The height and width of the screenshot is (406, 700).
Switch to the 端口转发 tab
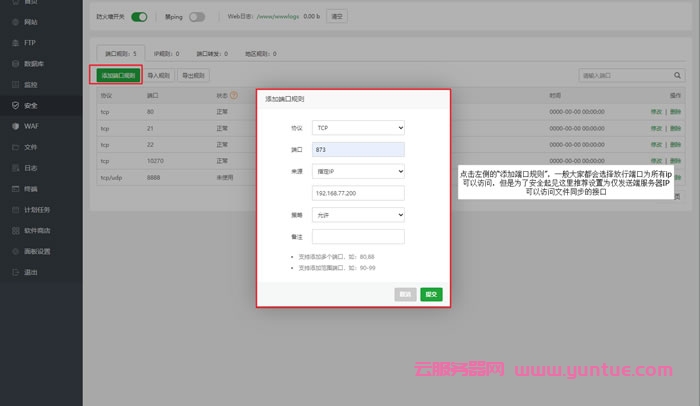(209, 52)
